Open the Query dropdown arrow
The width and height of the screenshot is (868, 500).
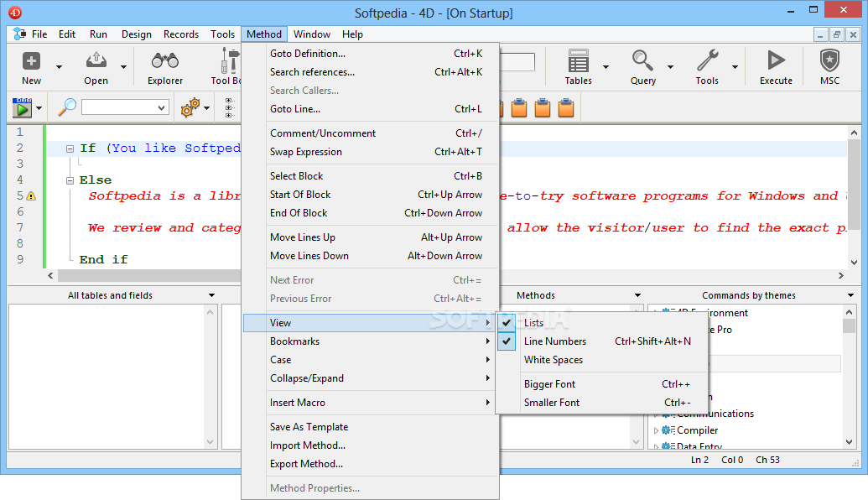670,67
